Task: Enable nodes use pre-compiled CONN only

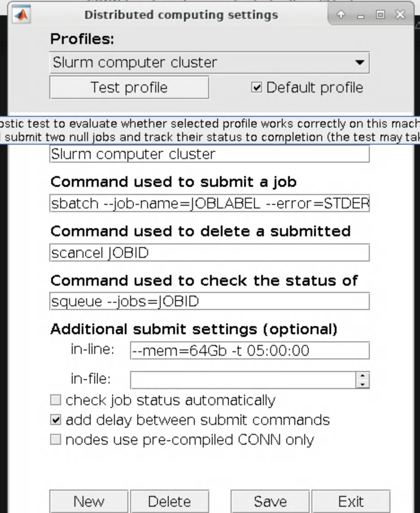Action: 56,439
